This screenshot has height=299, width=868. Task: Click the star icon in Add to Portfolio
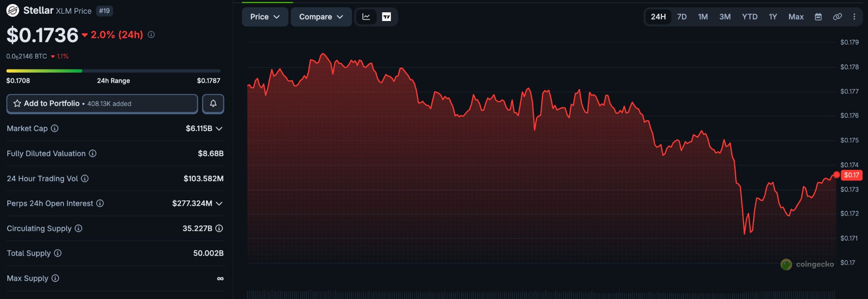click(17, 104)
